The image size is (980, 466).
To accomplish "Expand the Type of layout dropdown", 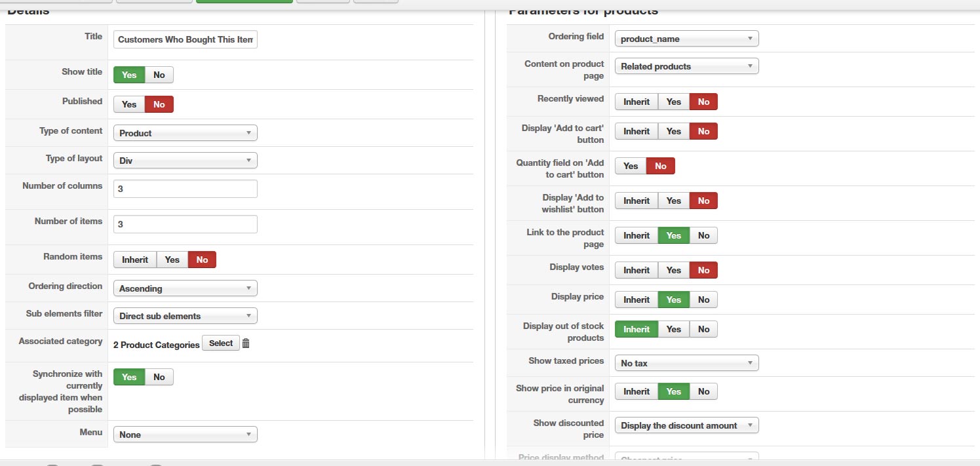I will [186, 161].
